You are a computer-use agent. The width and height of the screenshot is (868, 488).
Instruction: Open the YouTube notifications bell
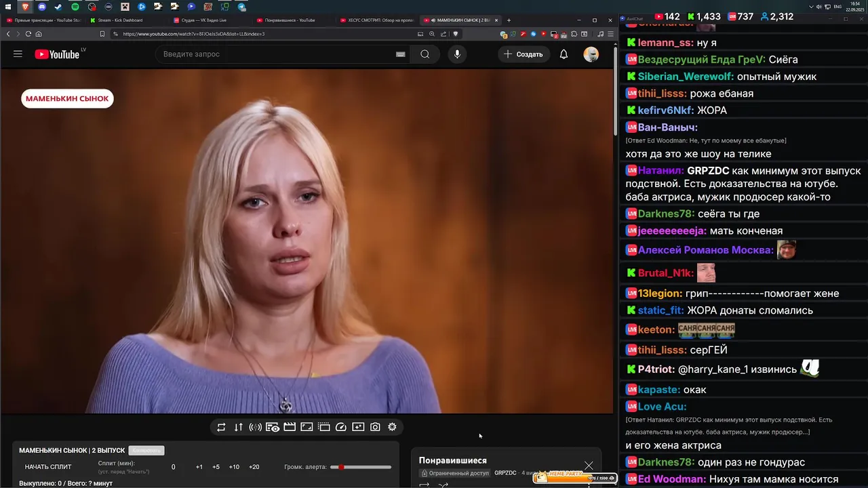pyautogui.click(x=564, y=54)
